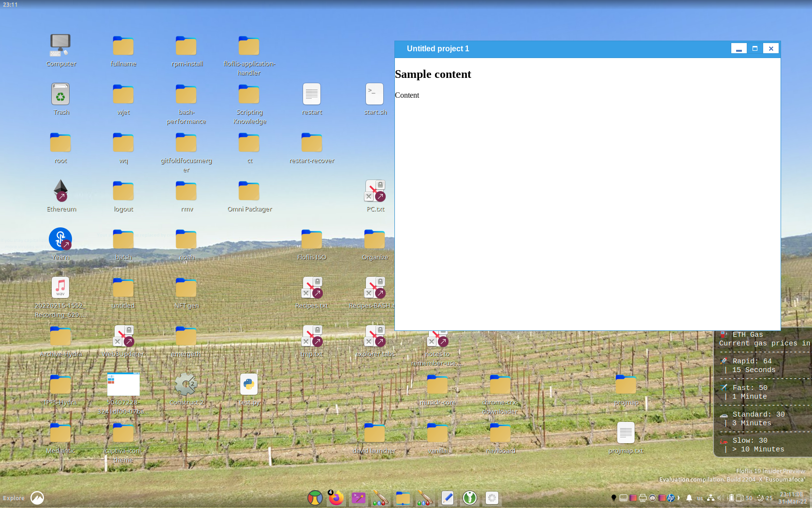Click the start.sh script file
Screen dimensions: 812x508
click(x=375, y=94)
